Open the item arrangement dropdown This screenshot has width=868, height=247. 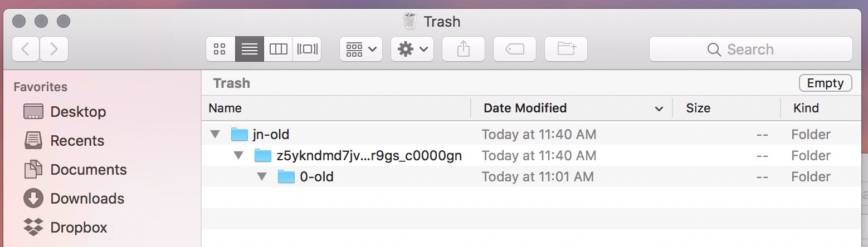tap(360, 49)
